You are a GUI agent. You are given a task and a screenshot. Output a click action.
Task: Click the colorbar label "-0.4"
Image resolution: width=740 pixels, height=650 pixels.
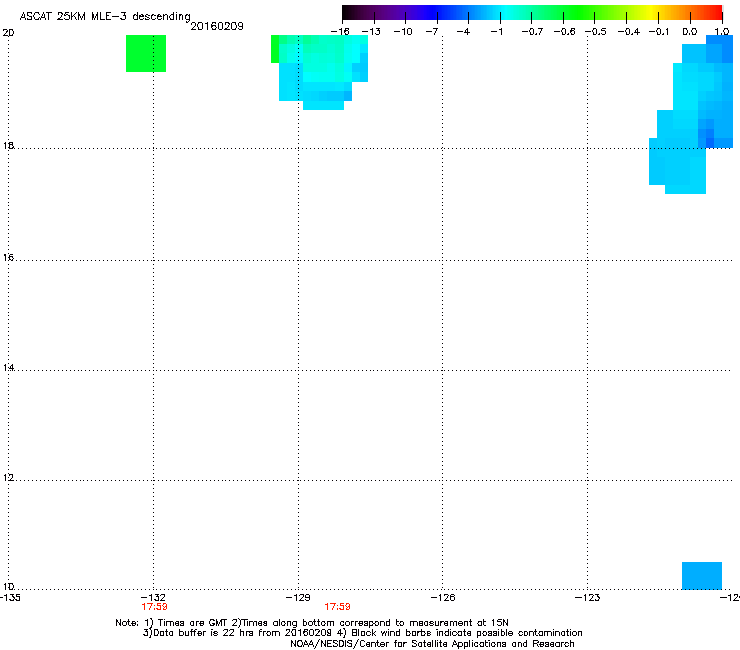[x=629, y=32]
